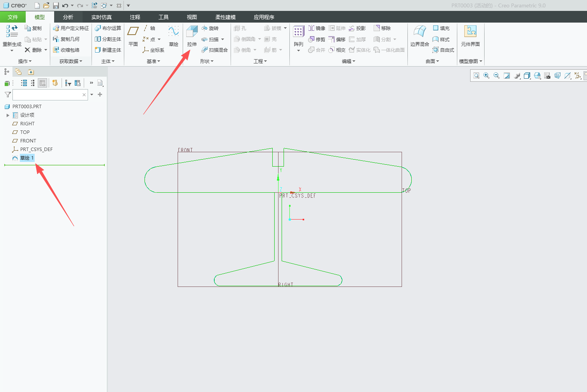Open the View (视图) ribbon tab
This screenshot has width=587, height=392.
point(192,17)
